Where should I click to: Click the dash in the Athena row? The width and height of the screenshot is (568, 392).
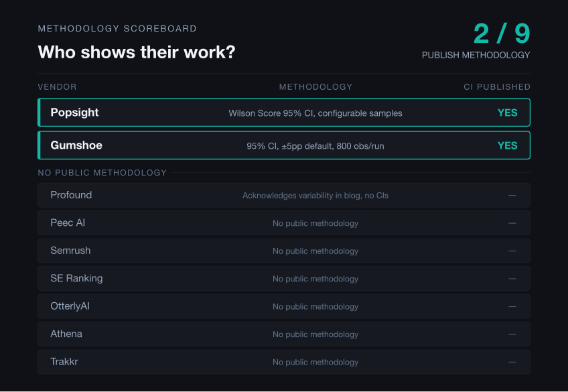[x=512, y=334]
